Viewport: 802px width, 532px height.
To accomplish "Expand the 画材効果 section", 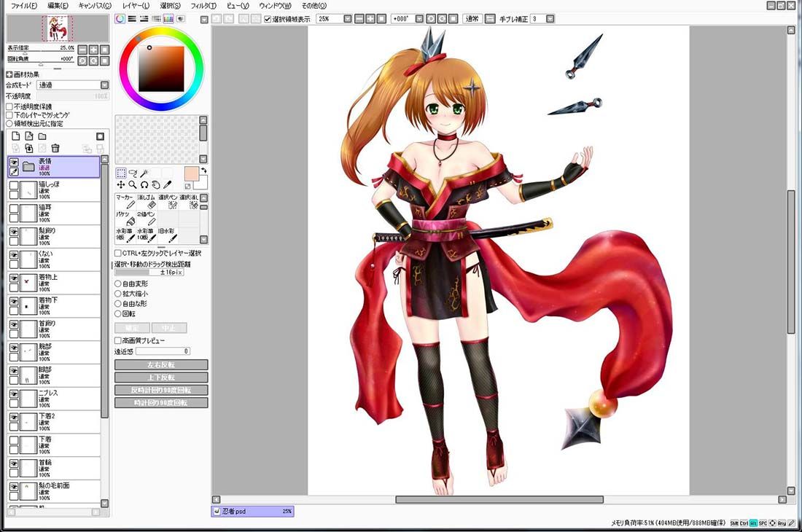I will [9, 74].
